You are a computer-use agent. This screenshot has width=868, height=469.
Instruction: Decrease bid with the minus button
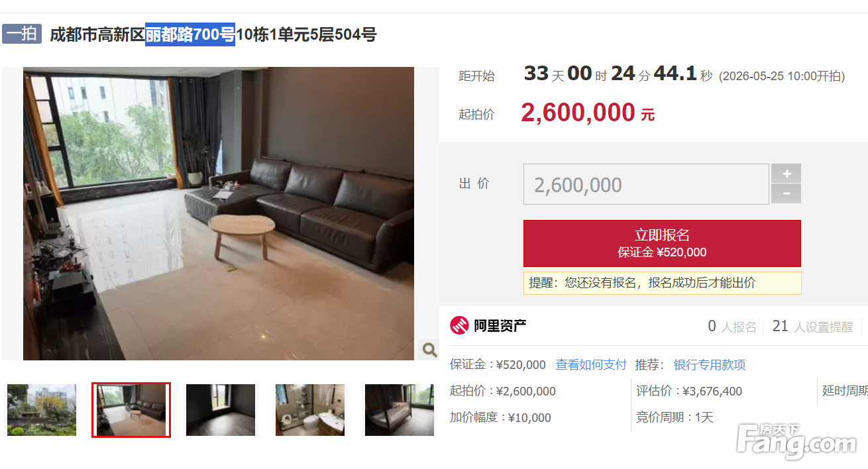click(x=786, y=193)
